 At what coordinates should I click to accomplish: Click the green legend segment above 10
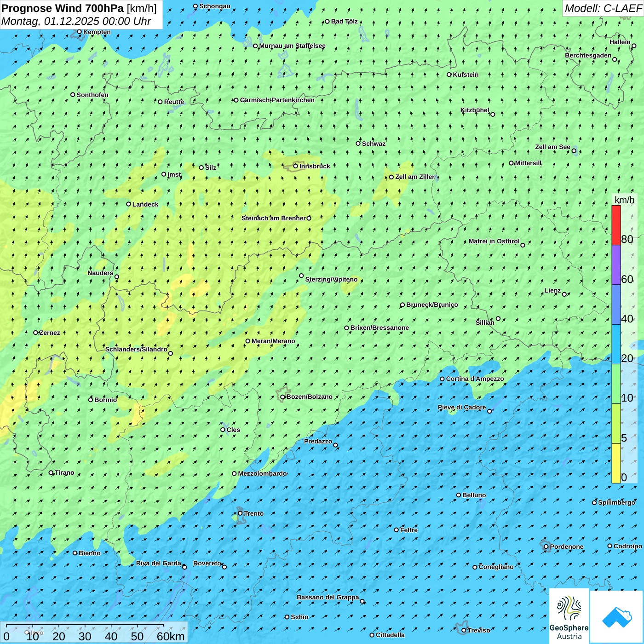click(x=616, y=384)
